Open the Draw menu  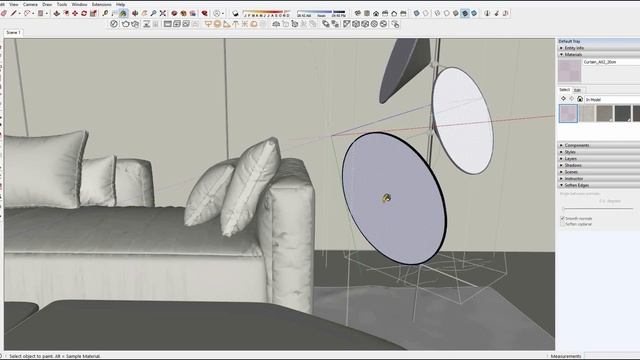coord(47,4)
